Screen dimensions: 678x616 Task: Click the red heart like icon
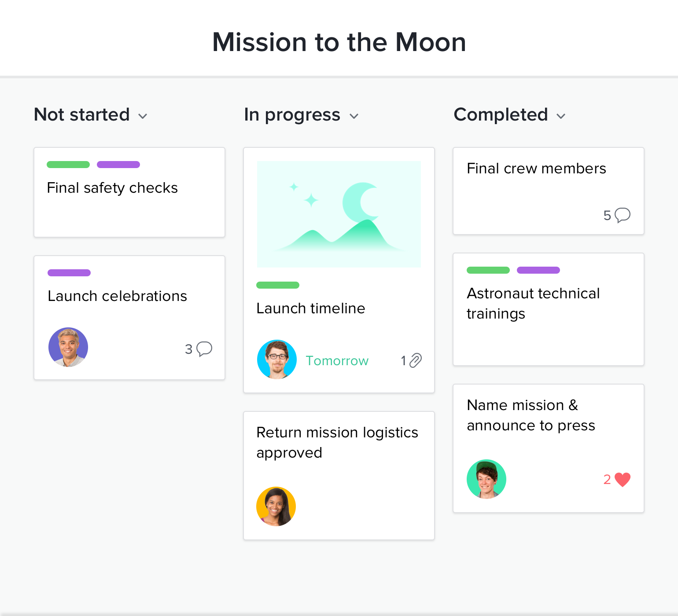[623, 479]
